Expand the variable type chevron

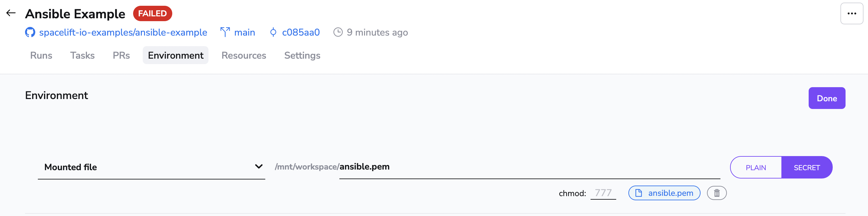258,167
